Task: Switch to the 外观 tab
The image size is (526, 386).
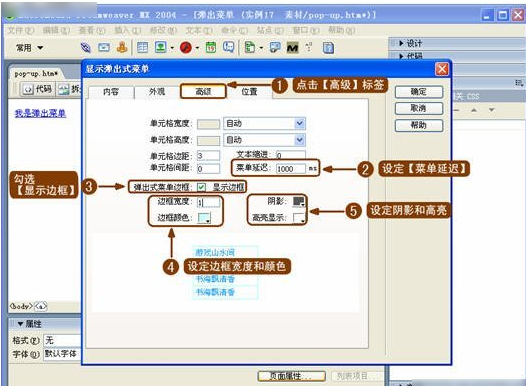Action: [x=157, y=92]
